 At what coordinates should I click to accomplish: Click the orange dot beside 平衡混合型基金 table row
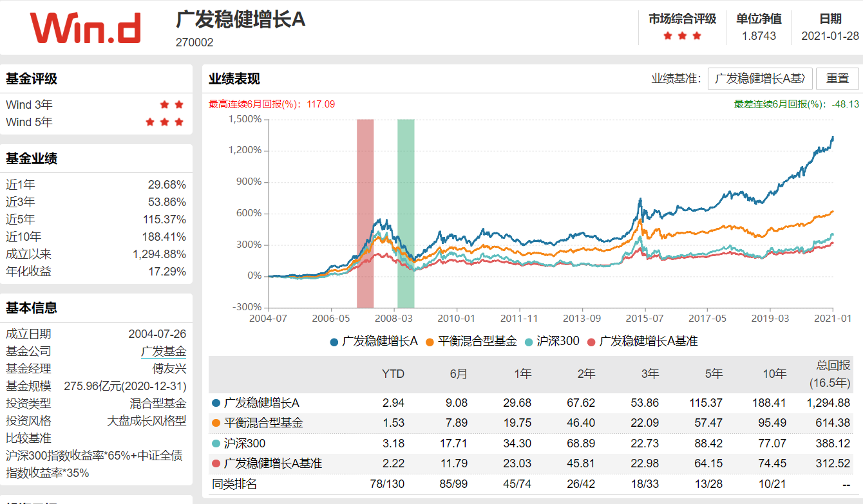point(216,422)
